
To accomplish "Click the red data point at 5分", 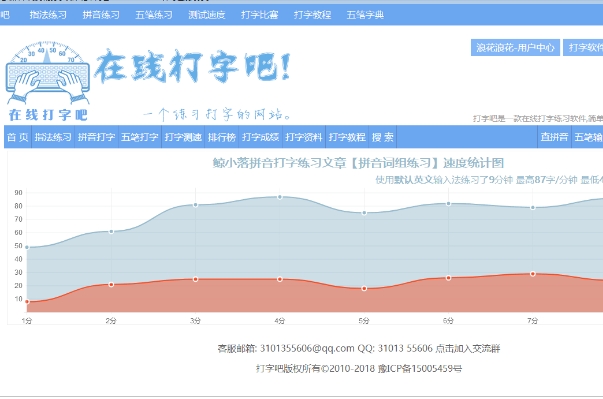I will pyautogui.click(x=364, y=288).
